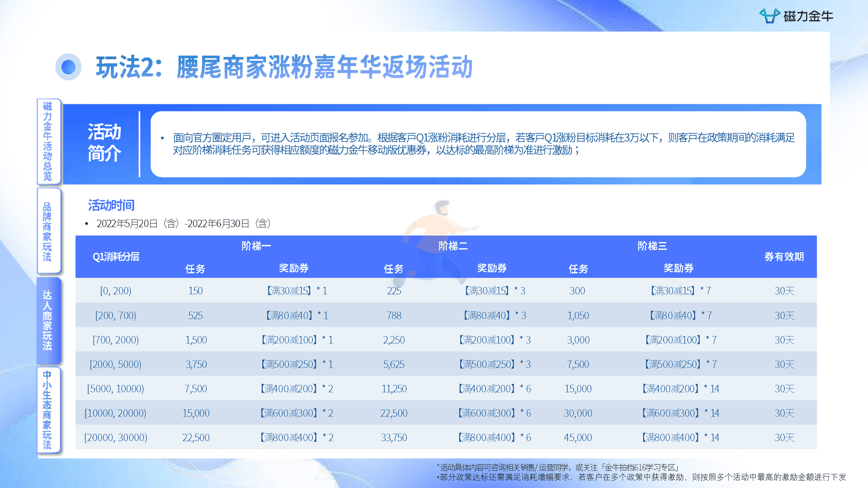Click the 阶梯三 task value 3,000
The height and width of the screenshot is (488, 868).
(x=578, y=340)
